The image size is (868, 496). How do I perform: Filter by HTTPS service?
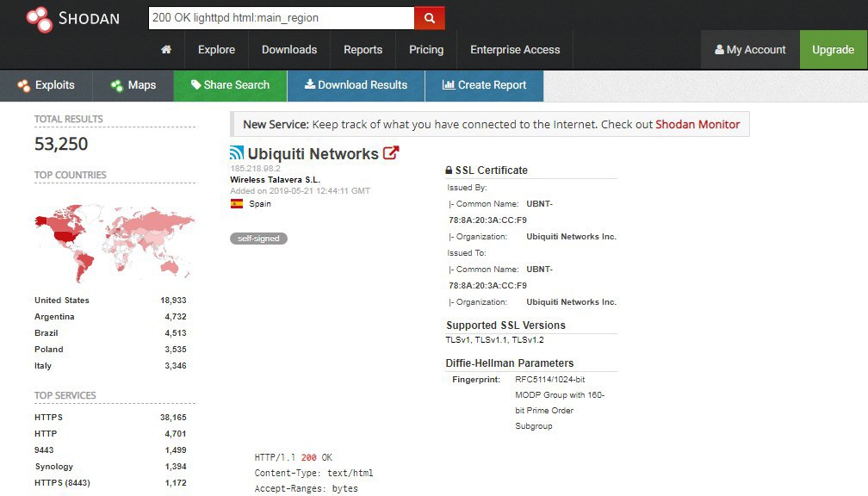(x=48, y=418)
